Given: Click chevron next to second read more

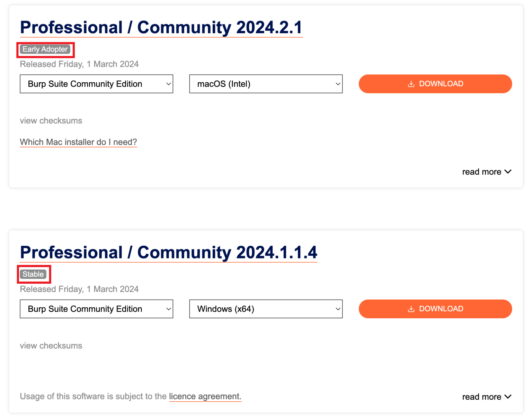Looking at the screenshot, I should point(508,397).
